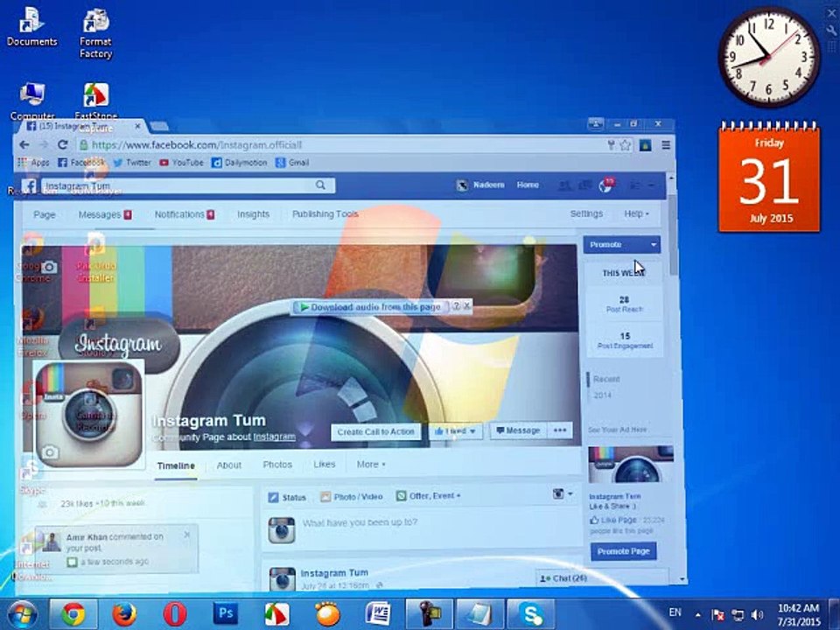
Task: Click the Instagram Tum ad thumbnail
Action: click(631, 464)
